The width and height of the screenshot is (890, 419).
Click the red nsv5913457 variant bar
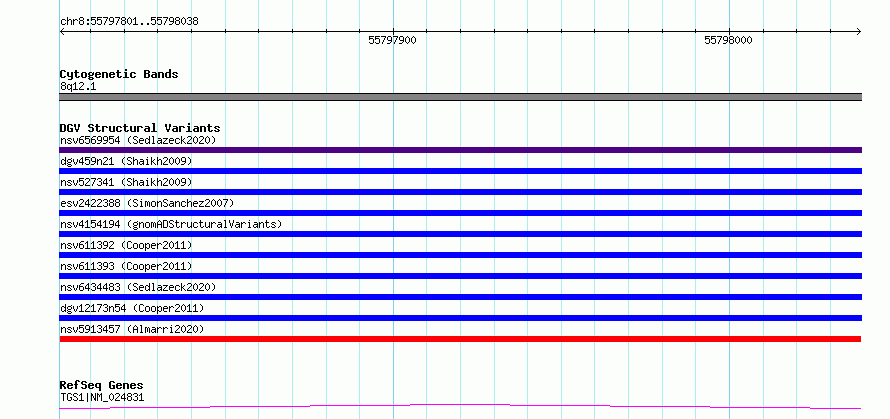(460, 339)
